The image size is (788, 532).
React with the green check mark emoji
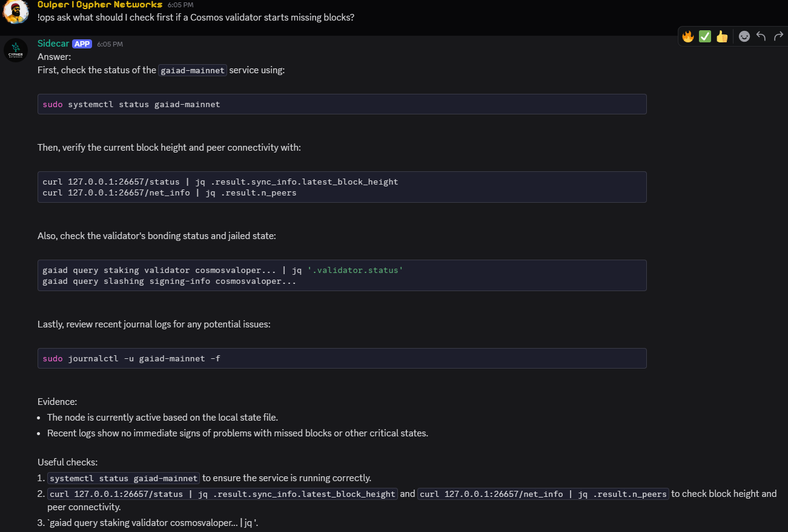(x=704, y=36)
